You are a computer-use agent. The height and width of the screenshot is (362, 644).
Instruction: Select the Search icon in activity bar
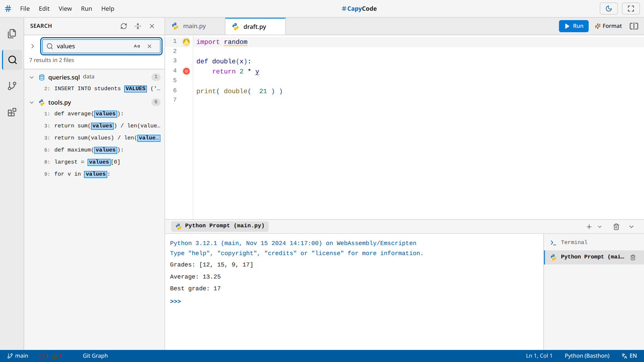(x=12, y=60)
